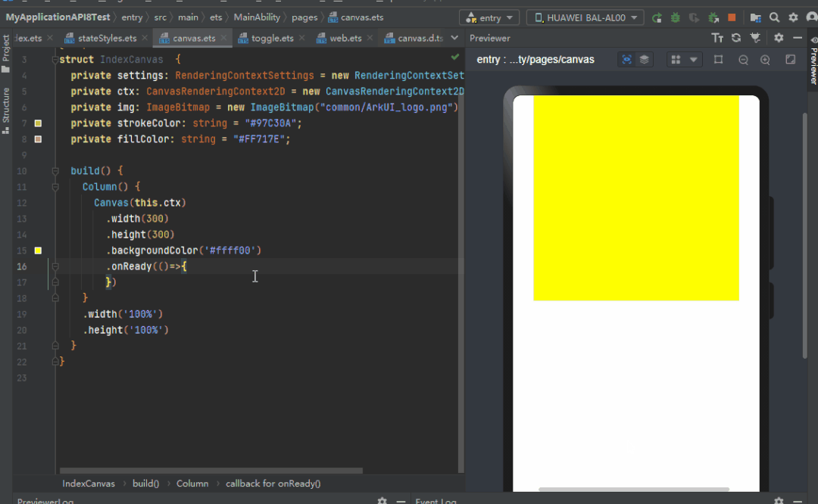Image resolution: width=818 pixels, height=504 pixels.
Task: Open the Project Structure folder icon
Action: (x=755, y=17)
